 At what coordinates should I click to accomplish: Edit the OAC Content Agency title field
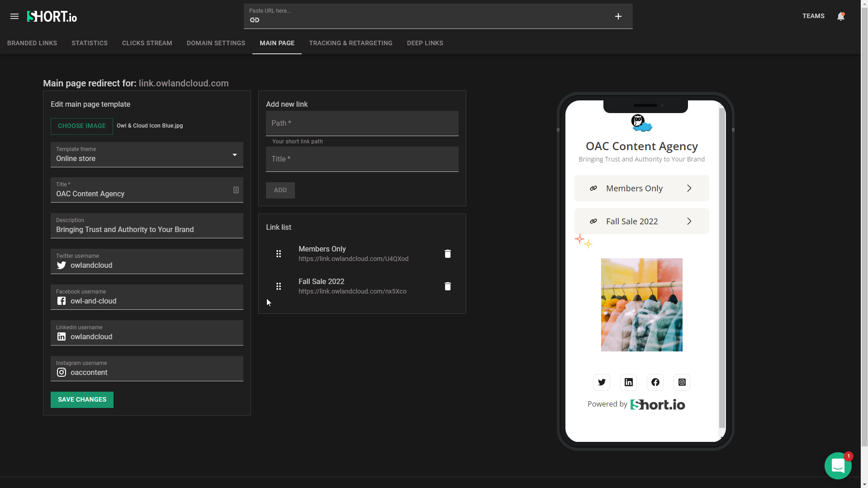[147, 190]
